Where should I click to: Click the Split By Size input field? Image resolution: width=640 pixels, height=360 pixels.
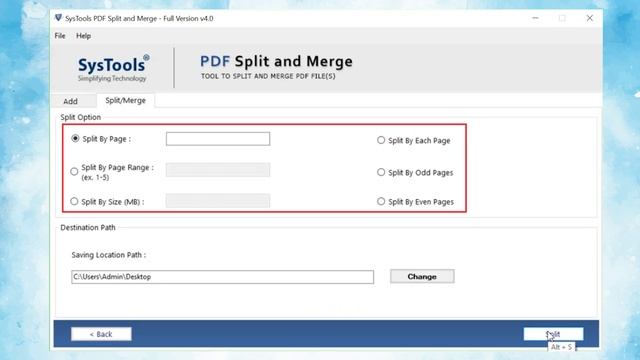pyautogui.click(x=218, y=200)
